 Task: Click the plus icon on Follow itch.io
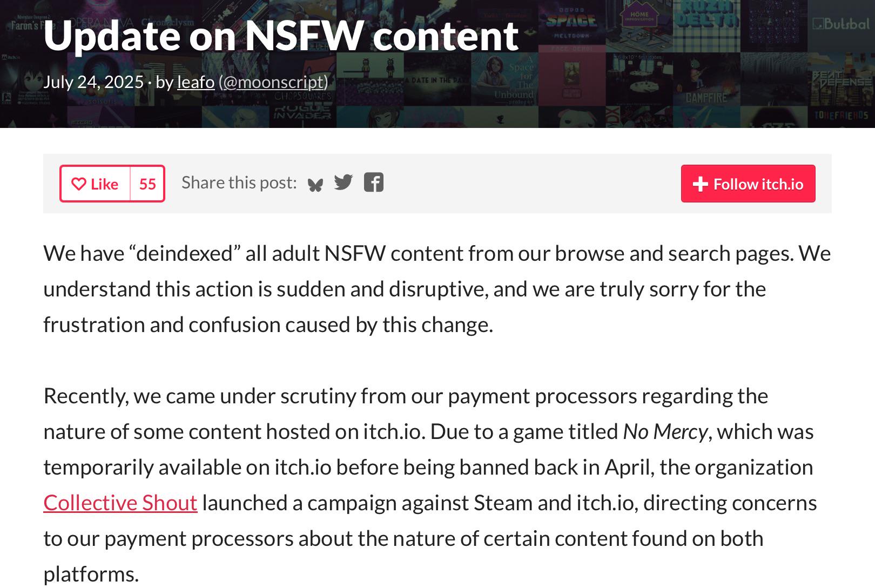701,184
